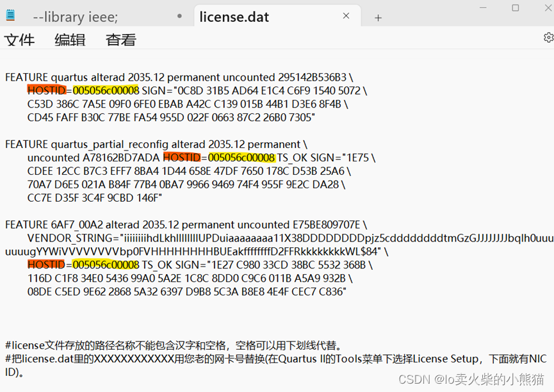Open the 编辑 menu
The image size is (554, 392).
[70, 40]
